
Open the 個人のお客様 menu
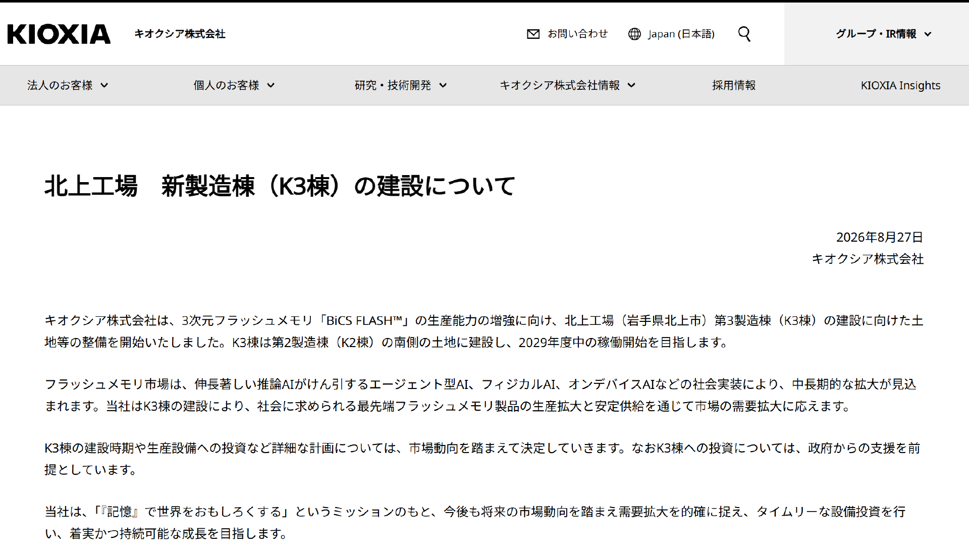[234, 85]
